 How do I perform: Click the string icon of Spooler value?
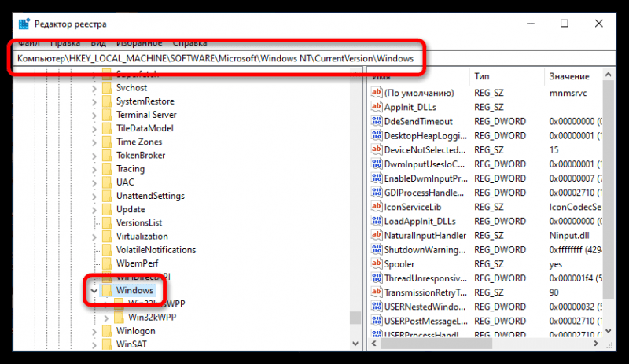377,263
